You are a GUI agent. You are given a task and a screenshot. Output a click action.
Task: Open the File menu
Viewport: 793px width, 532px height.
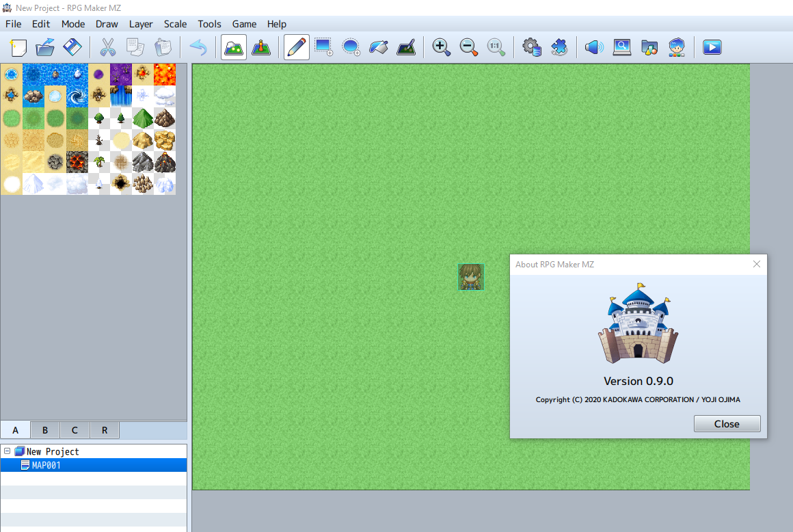(x=13, y=24)
